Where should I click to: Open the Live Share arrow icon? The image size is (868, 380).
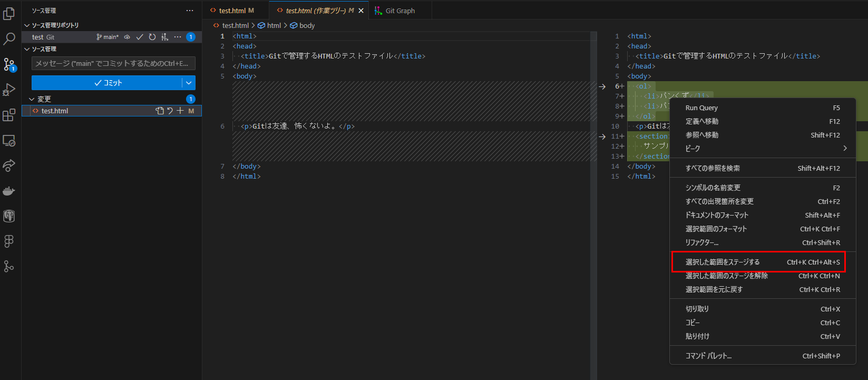pos(9,165)
